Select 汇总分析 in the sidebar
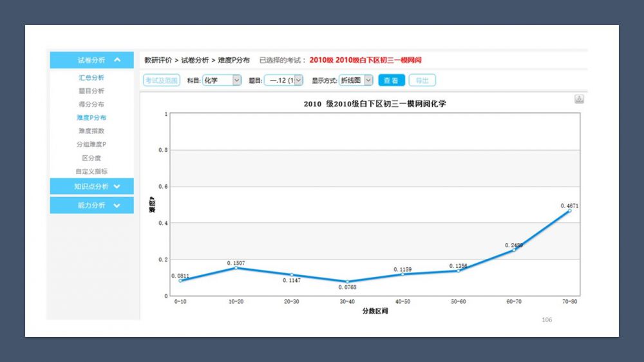Screen dimensions: 644x362 91,77
